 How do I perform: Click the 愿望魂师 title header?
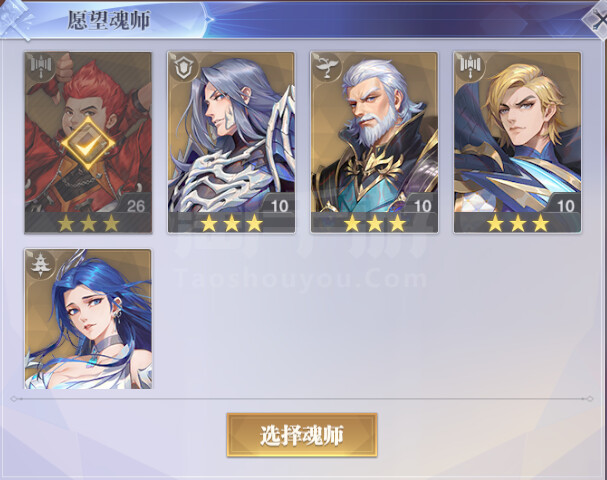(x=109, y=20)
